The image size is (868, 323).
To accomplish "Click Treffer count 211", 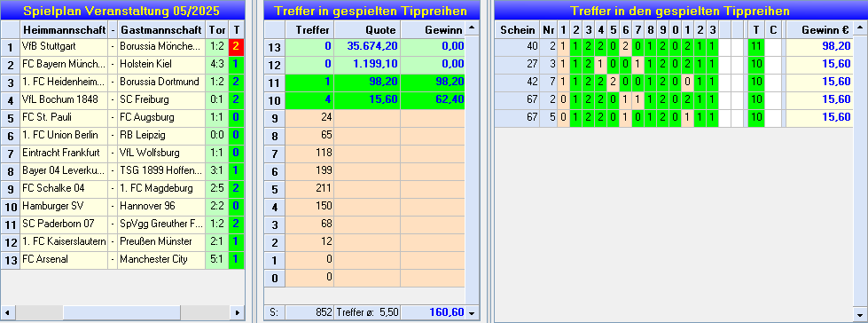I will [309, 189].
